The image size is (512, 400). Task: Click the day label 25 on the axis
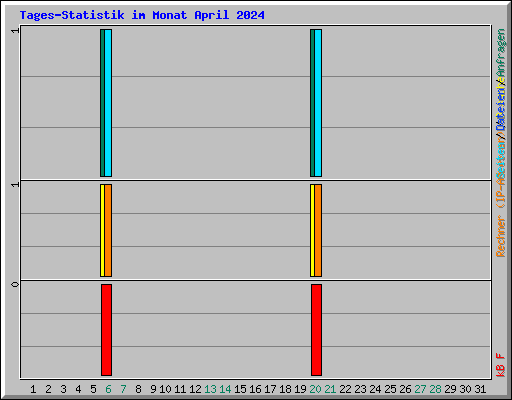390,389
